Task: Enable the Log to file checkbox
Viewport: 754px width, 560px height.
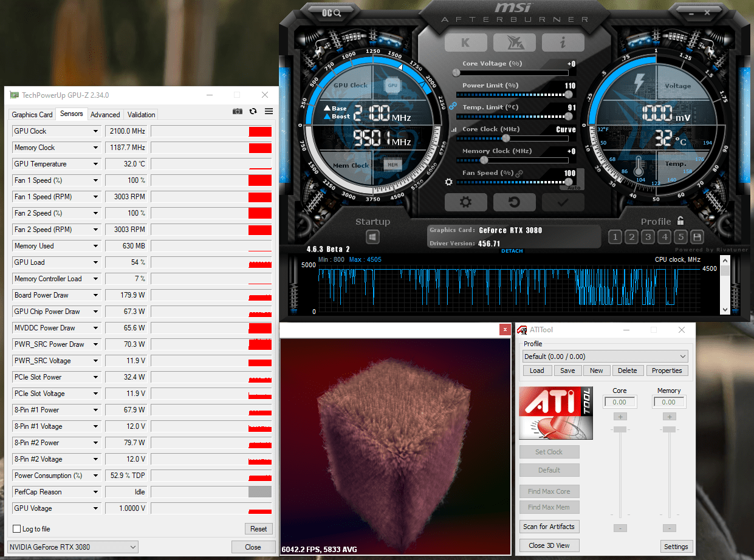Action: click(17, 529)
